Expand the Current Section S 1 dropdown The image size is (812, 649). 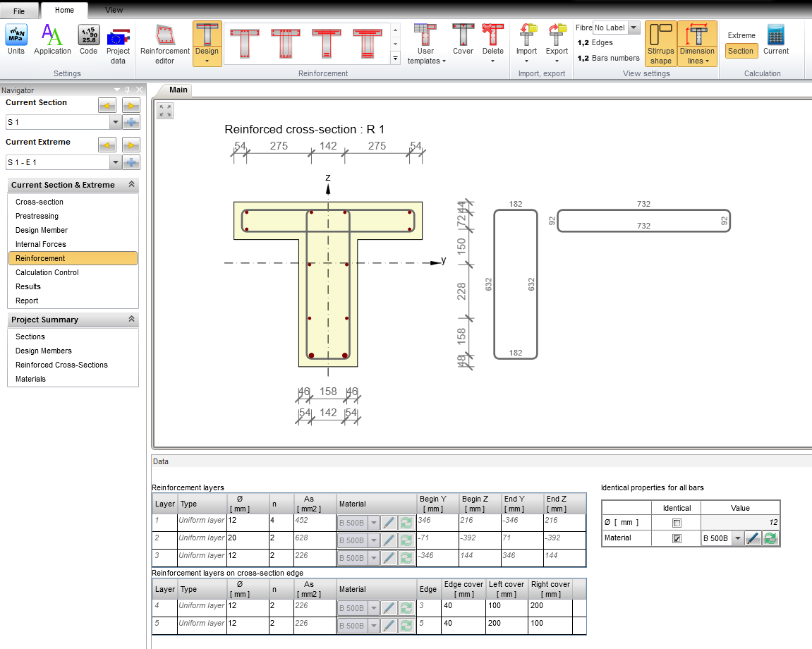115,122
